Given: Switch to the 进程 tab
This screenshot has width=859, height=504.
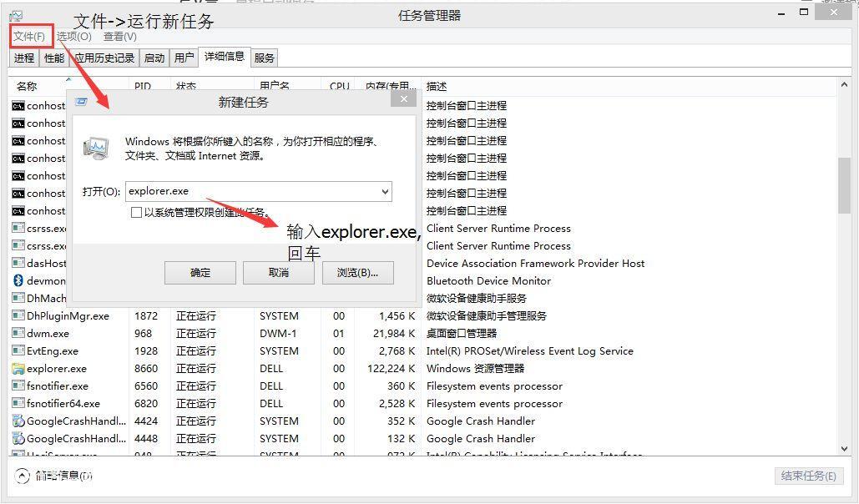Looking at the screenshot, I should (x=24, y=58).
